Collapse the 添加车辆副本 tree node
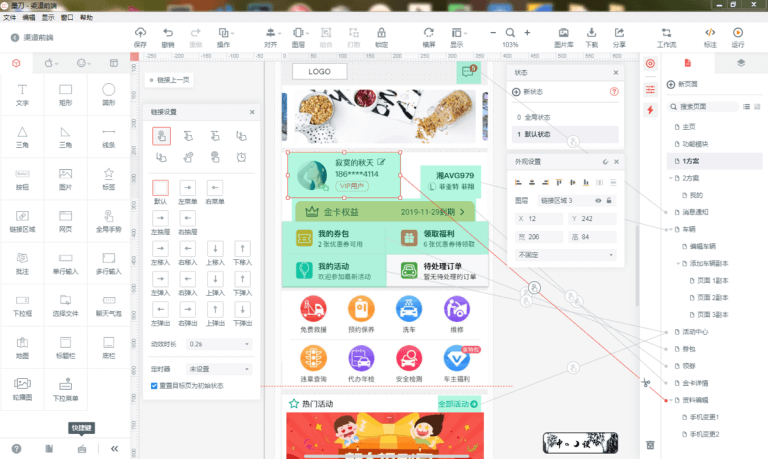 (678, 264)
